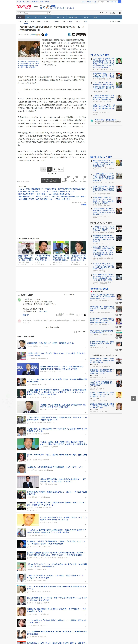Click the ログイン link

click(42, 8)
